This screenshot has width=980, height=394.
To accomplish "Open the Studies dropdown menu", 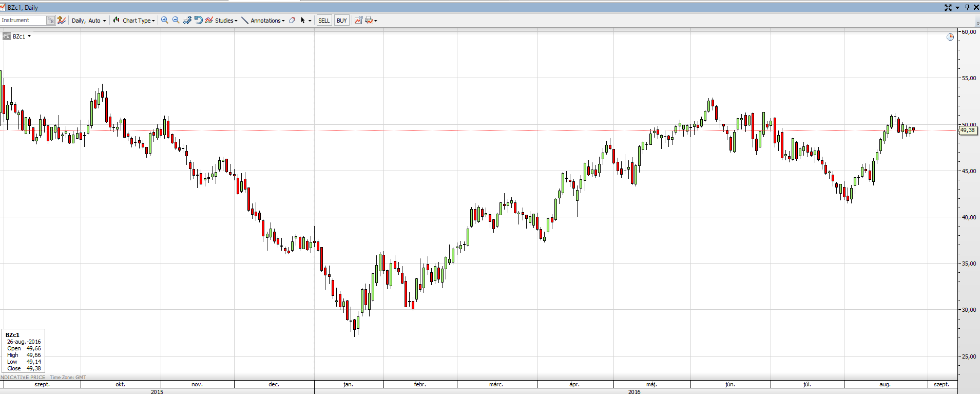I will point(226,21).
